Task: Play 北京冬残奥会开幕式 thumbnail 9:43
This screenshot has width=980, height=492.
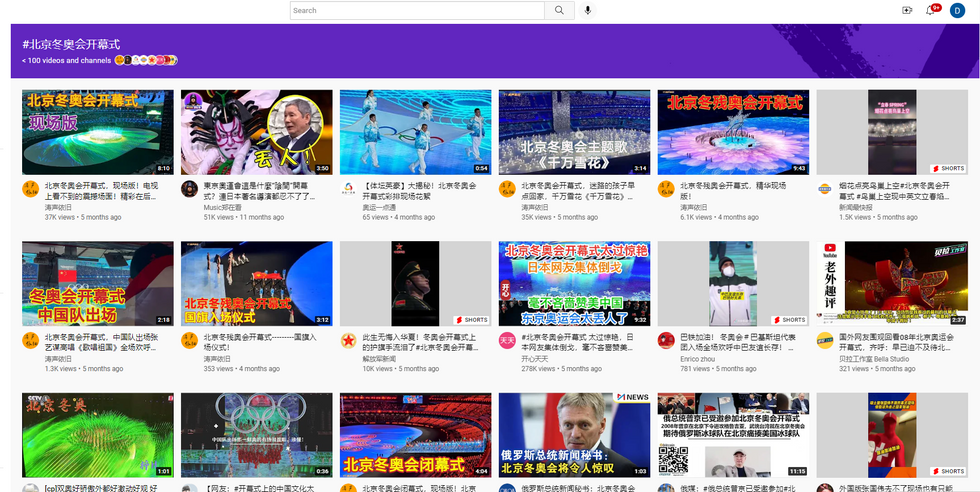Action: (x=733, y=132)
